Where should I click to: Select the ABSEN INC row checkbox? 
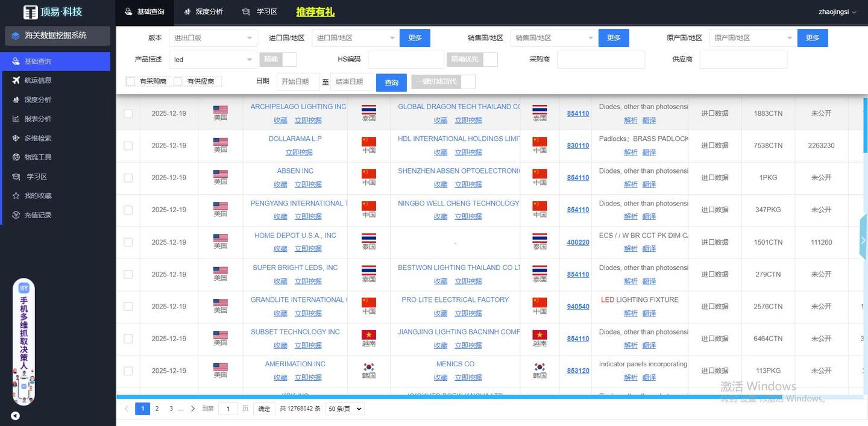coord(128,178)
